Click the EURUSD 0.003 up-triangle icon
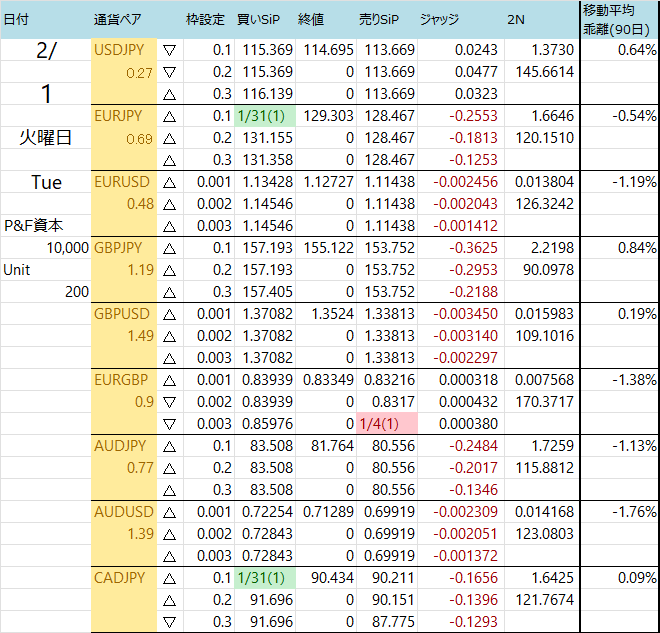 tap(169, 226)
